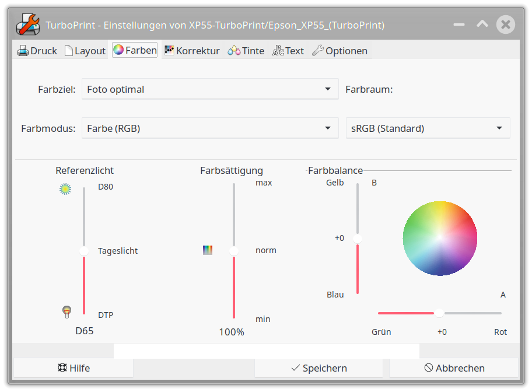The height and width of the screenshot is (392, 532).
Task: Expand the Farbziel dropdown
Action: tap(210, 89)
